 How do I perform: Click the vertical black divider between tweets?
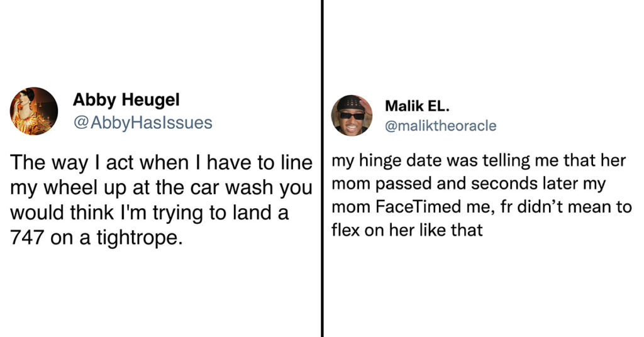coord(323,168)
